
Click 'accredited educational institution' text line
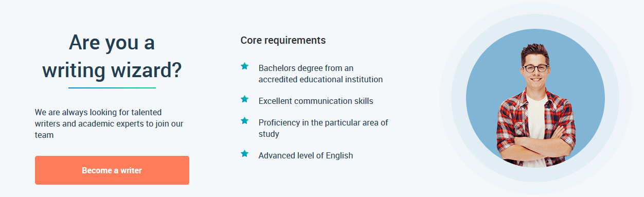pyautogui.click(x=320, y=80)
